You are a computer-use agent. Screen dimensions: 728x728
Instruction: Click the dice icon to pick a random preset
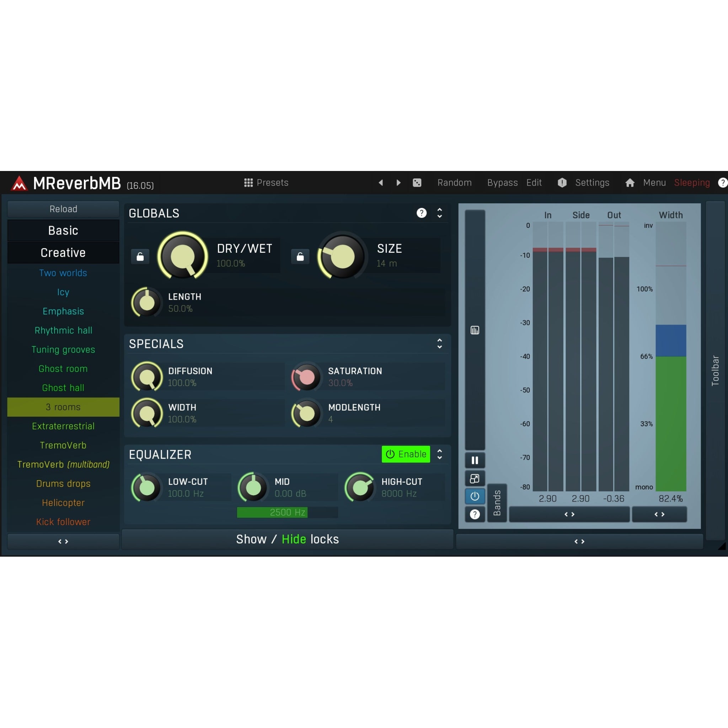(x=417, y=183)
